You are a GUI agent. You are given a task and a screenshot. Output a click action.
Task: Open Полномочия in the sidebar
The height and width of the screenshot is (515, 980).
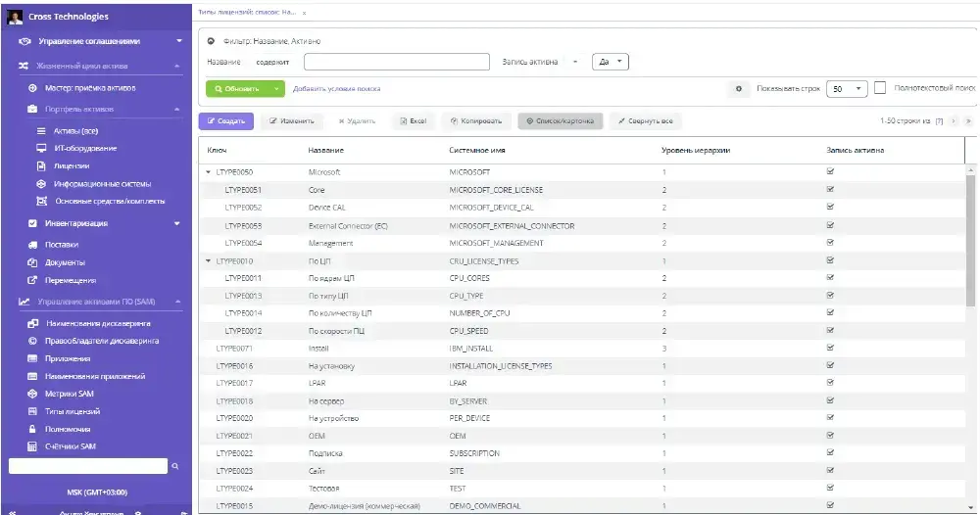click(68, 430)
